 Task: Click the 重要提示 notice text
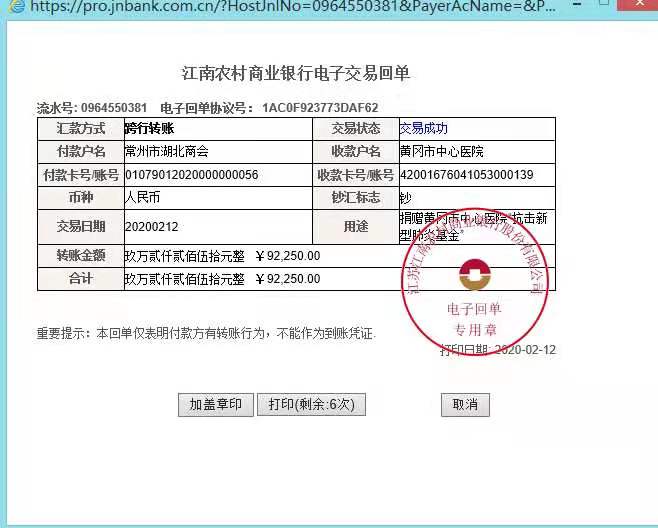point(206,334)
